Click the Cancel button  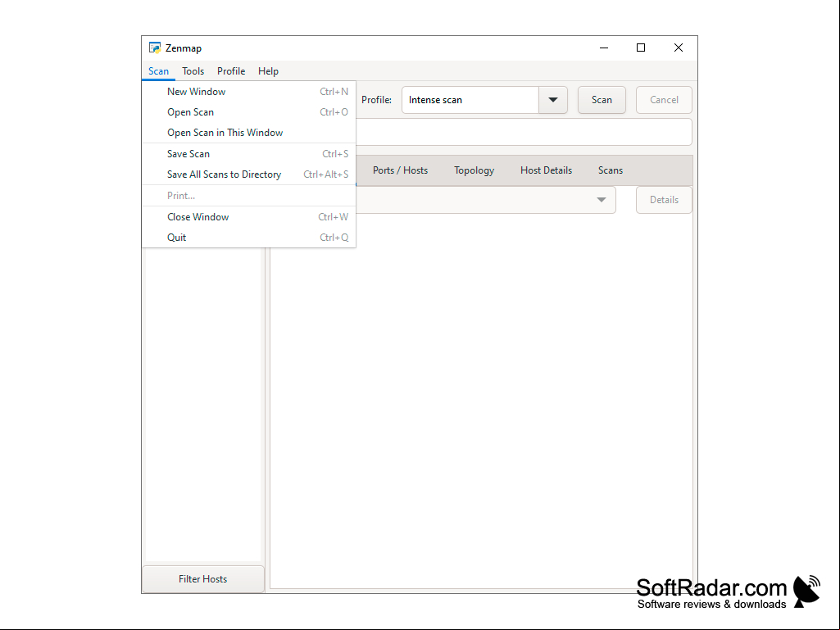coord(664,100)
